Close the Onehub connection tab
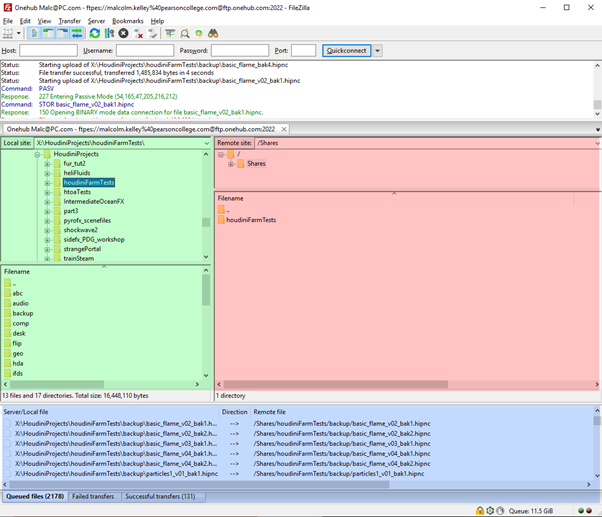602x517 pixels. pyautogui.click(x=284, y=129)
